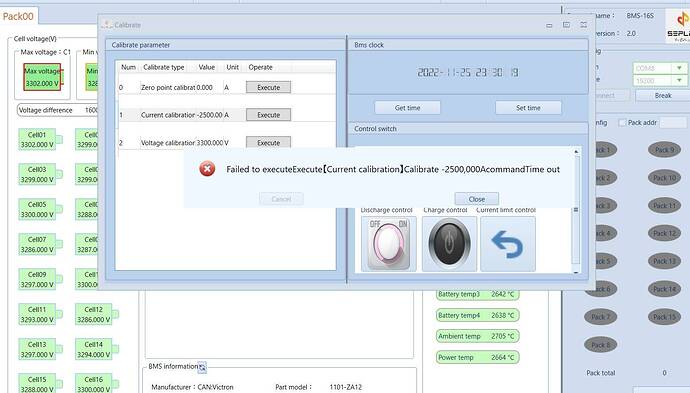Select the Pack 8 indicator
690x393 pixels.
click(x=601, y=345)
